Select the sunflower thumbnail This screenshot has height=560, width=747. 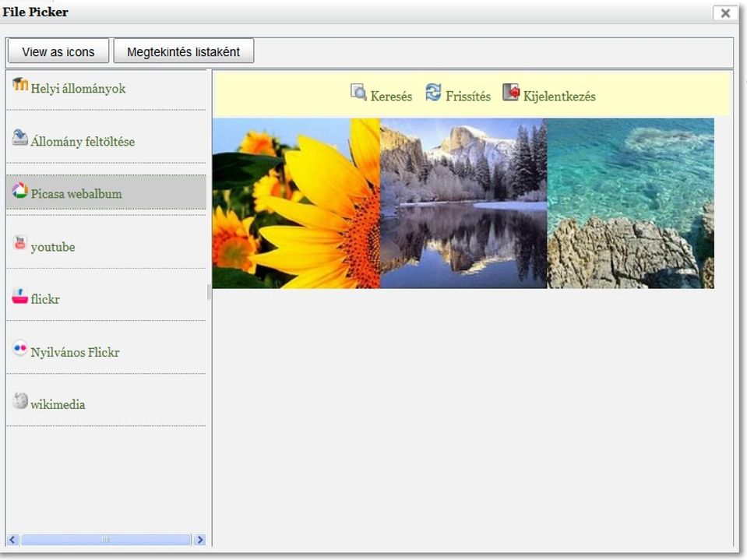coord(296,203)
